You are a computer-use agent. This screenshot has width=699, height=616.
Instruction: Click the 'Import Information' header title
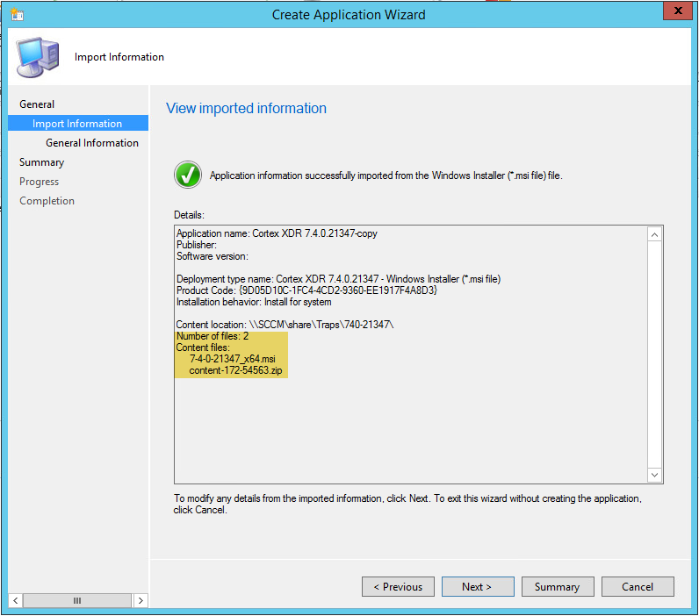tap(119, 57)
